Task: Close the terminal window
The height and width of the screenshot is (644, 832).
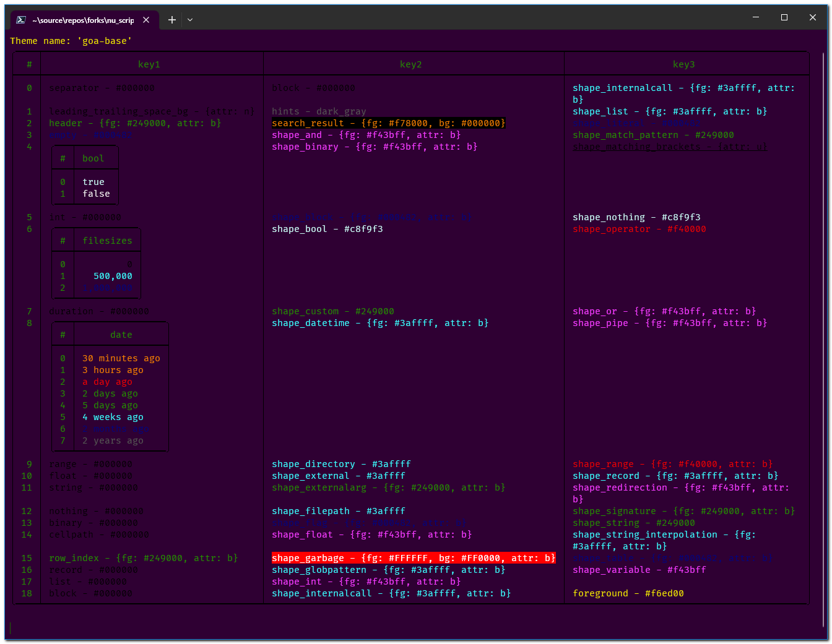Action: (813, 17)
